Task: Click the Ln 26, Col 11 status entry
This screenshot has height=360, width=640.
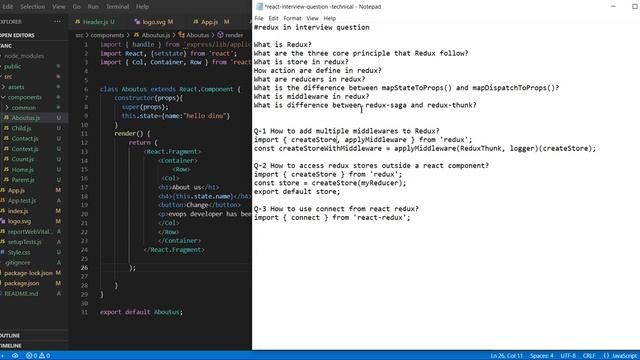Action: tap(506, 356)
